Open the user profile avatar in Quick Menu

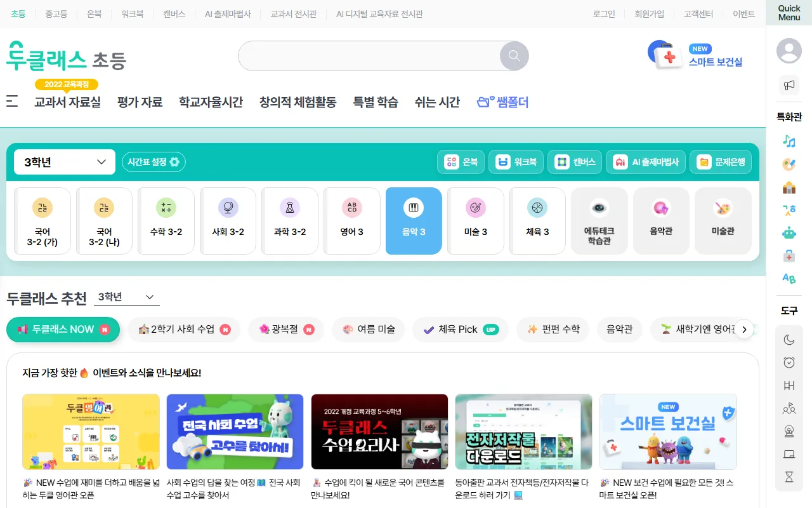pyautogui.click(x=789, y=51)
